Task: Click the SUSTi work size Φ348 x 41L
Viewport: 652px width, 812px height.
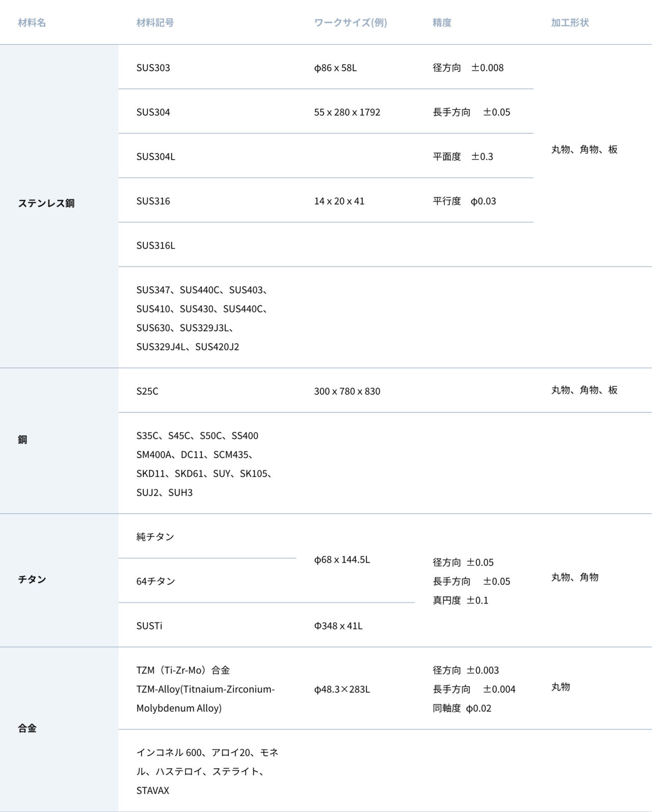Action: (338, 626)
